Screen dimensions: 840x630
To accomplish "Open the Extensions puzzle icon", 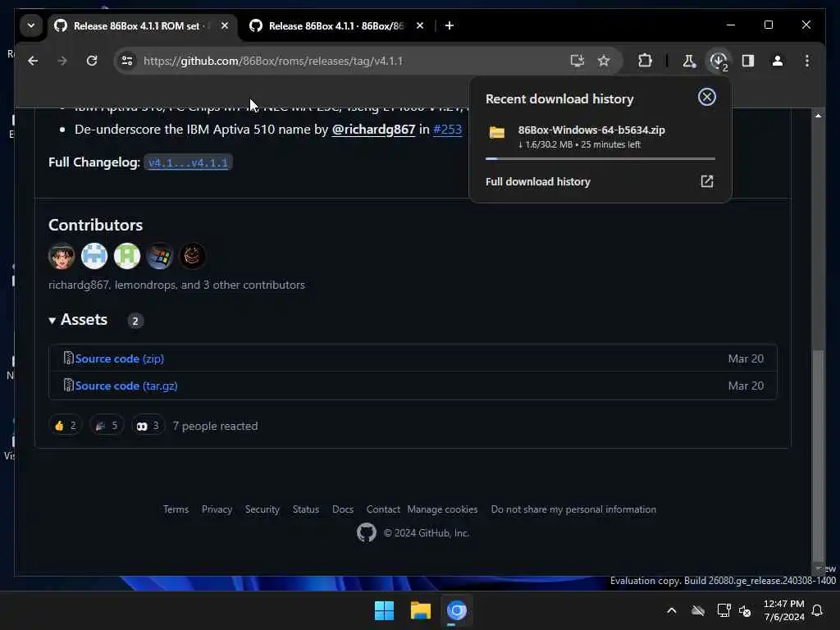I will [x=645, y=61].
